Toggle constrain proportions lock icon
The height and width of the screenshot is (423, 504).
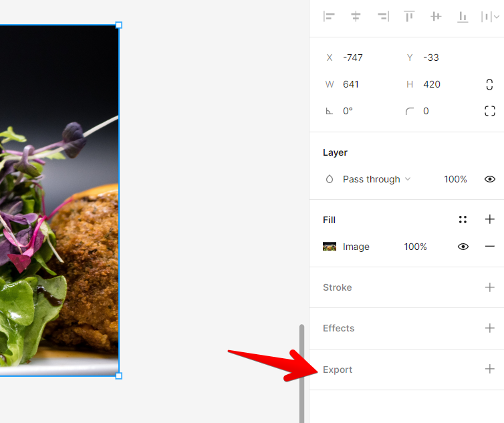[x=489, y=85]
